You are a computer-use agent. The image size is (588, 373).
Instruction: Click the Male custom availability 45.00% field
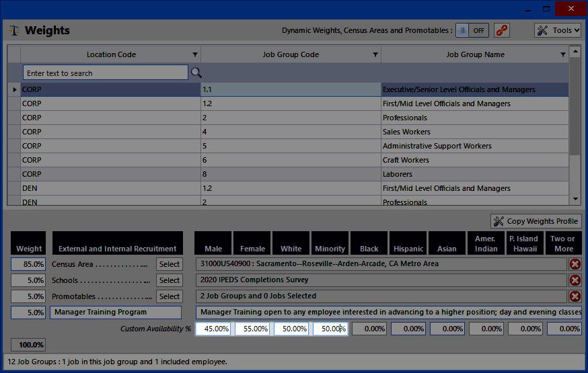(213, 329)
